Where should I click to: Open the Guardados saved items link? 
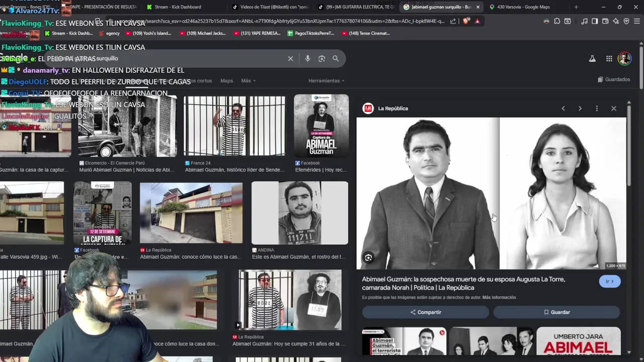(x=613, y=79)
